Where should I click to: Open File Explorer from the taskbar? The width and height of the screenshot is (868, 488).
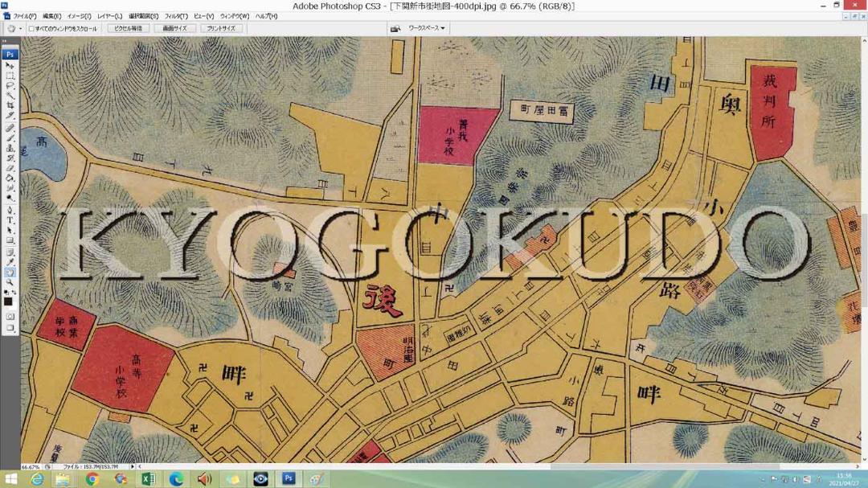tap(63, 479)
